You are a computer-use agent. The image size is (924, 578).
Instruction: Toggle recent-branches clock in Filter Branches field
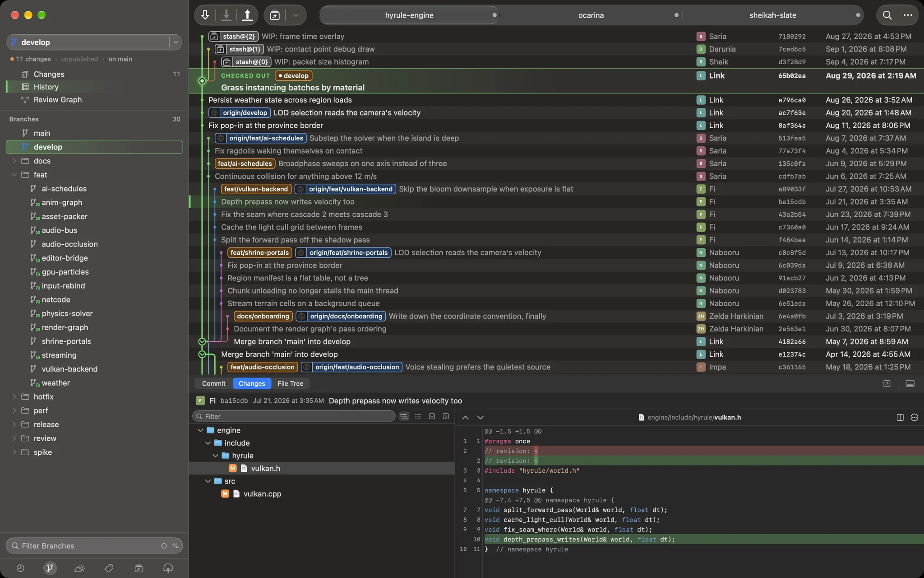point(164,545)
